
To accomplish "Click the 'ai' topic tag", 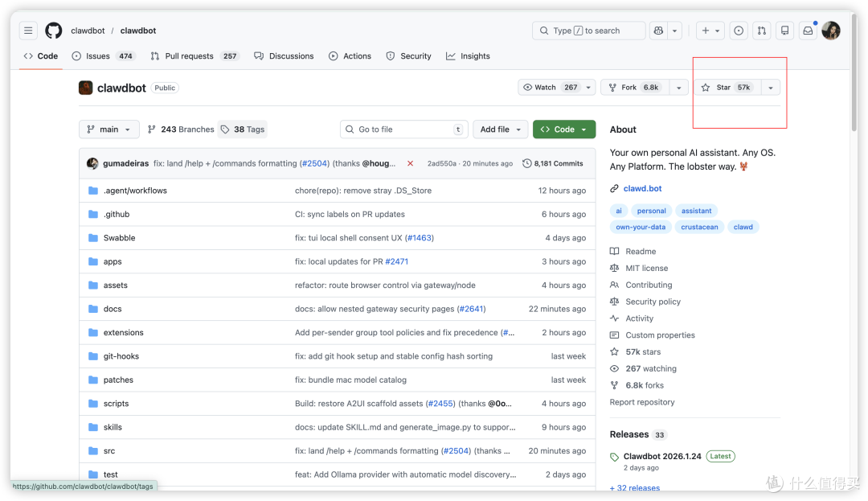I will coord(619,211).
